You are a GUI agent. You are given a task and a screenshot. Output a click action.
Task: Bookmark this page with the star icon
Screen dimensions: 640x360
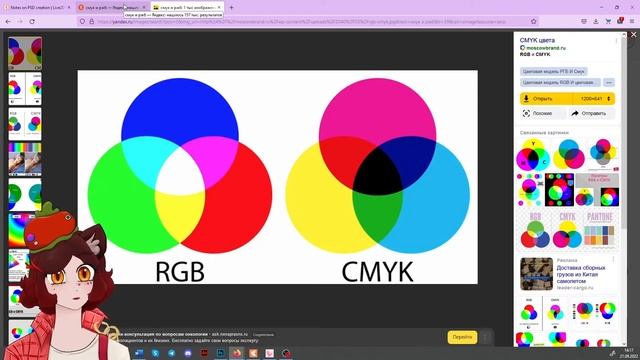pyautogui.click(x=533, y=21)
